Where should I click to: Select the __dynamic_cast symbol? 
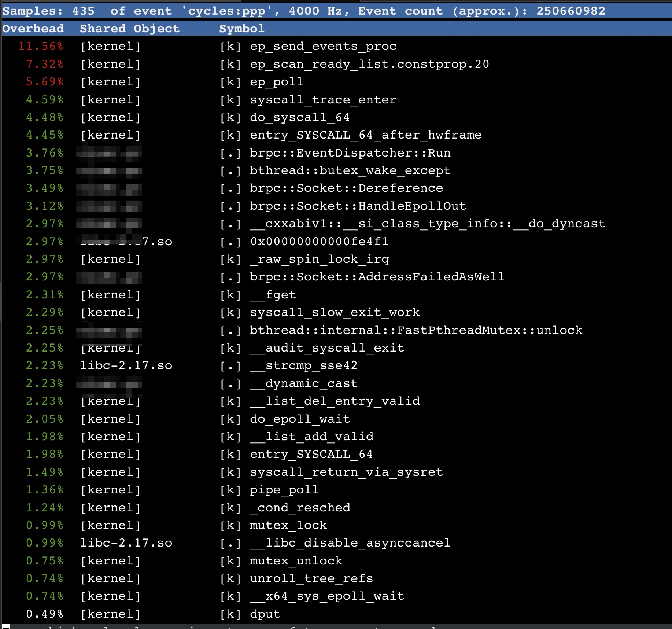point(303,383)
